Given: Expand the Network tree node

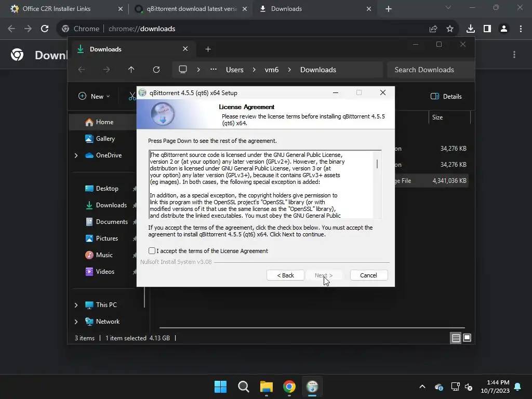Looking at the screenshot, I should [76, 322].
